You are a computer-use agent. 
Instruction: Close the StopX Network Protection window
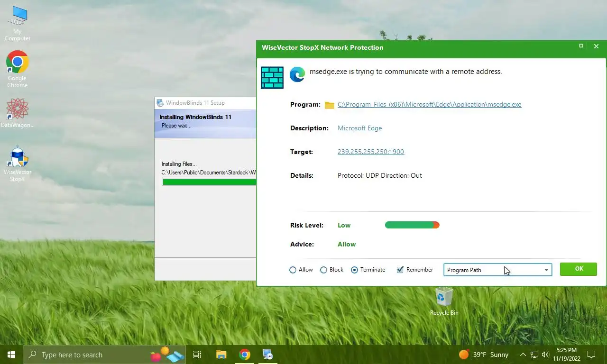point(597,46)
